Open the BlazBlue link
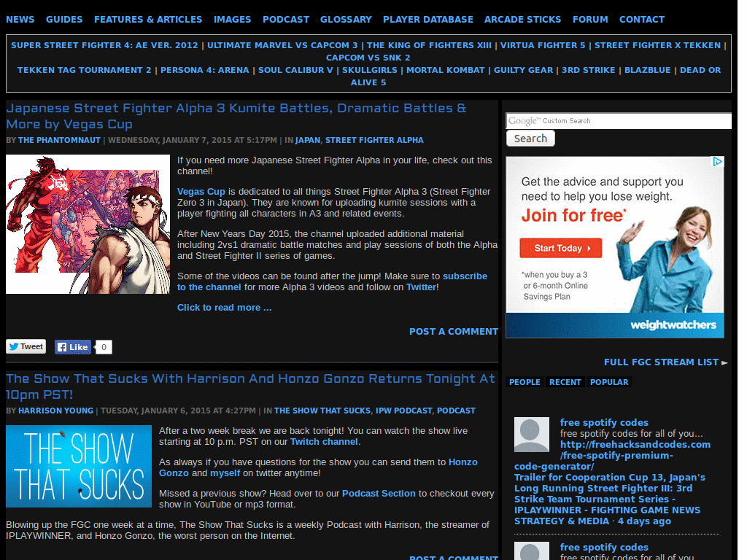 click(x=648, y=70)
